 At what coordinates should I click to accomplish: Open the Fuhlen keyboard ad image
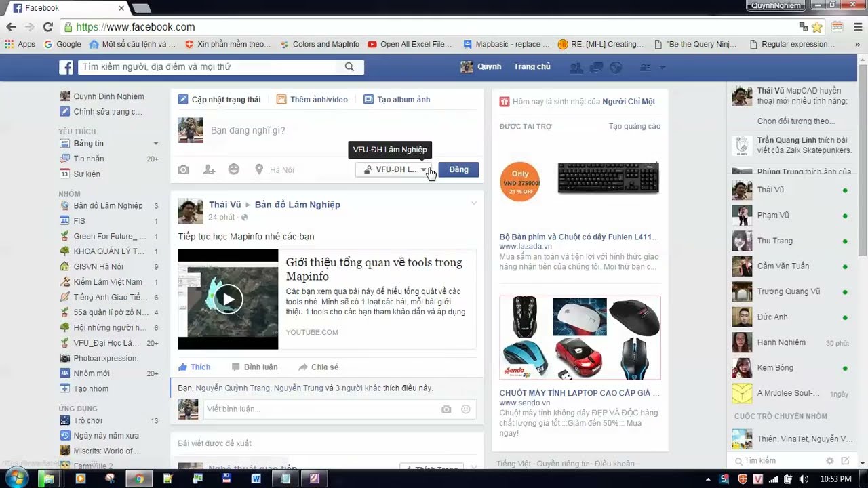pos(580,180)
